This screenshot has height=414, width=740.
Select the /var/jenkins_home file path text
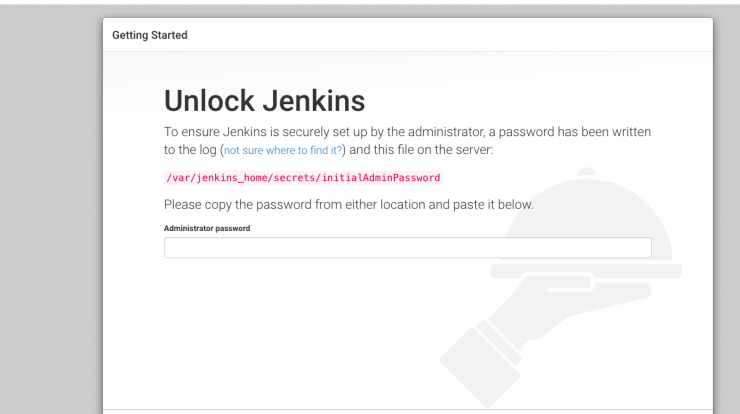pyautogui.click(x=303, y=177)
